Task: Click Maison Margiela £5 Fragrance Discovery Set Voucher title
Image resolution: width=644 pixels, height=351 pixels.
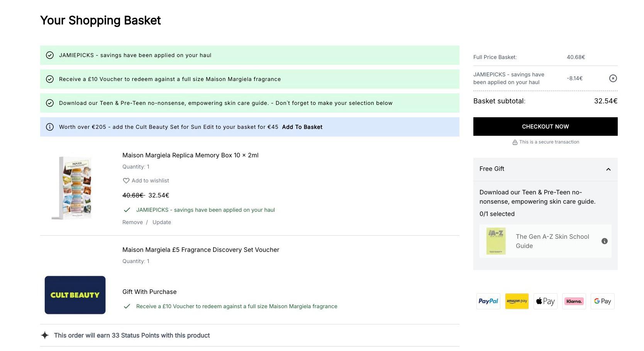Action: click(201, 250)
